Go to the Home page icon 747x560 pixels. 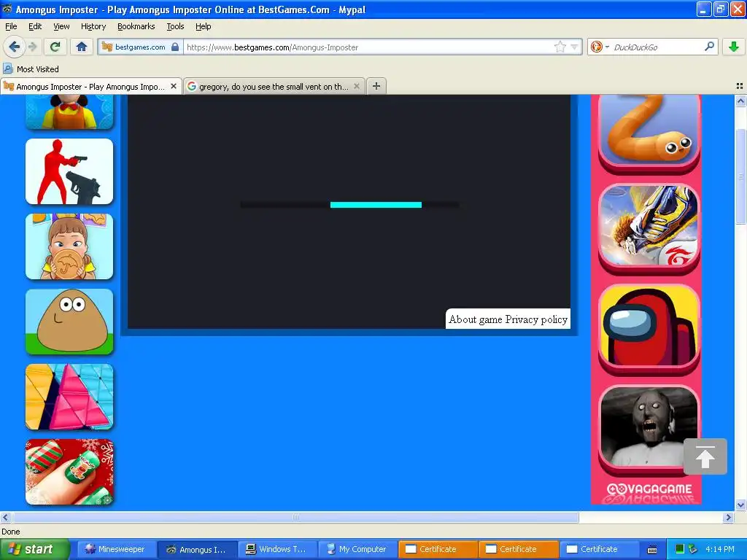coord(82,47)
